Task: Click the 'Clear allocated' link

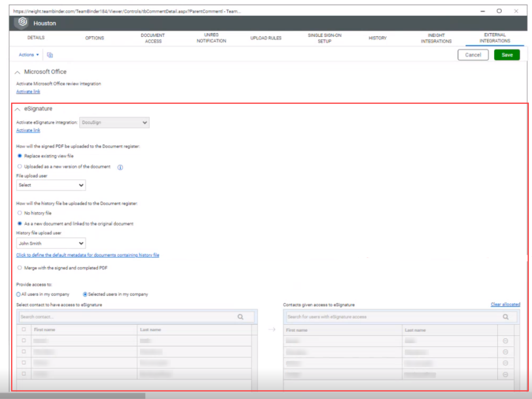Action: click(505, 305)
